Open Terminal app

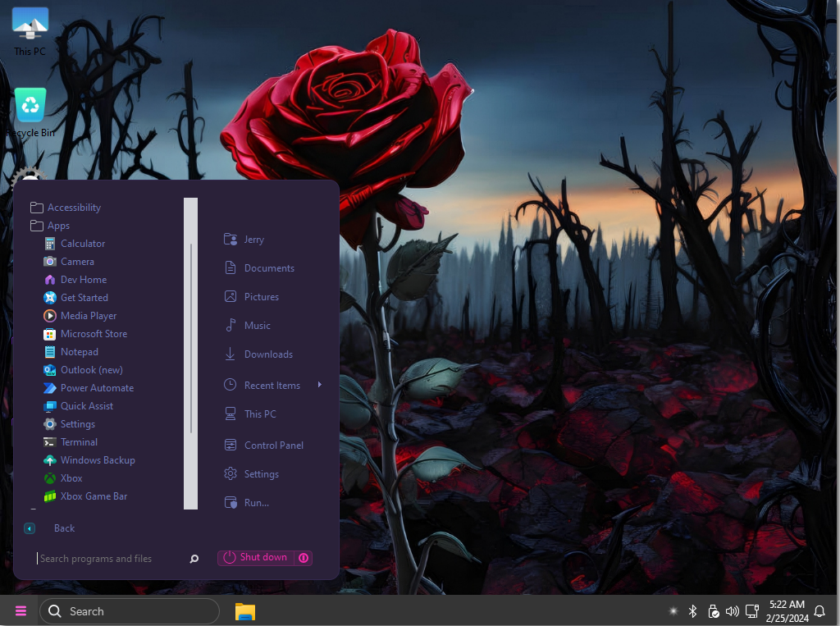(79, 442)
